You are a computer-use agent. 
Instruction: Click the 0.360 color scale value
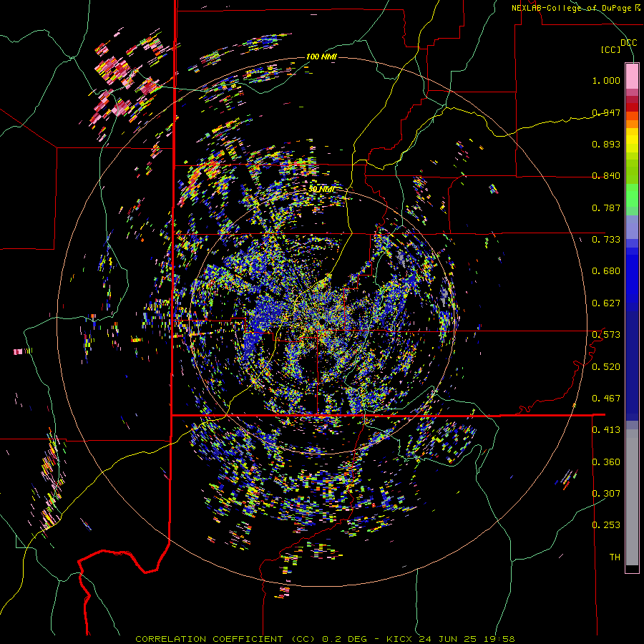point(606,462)
